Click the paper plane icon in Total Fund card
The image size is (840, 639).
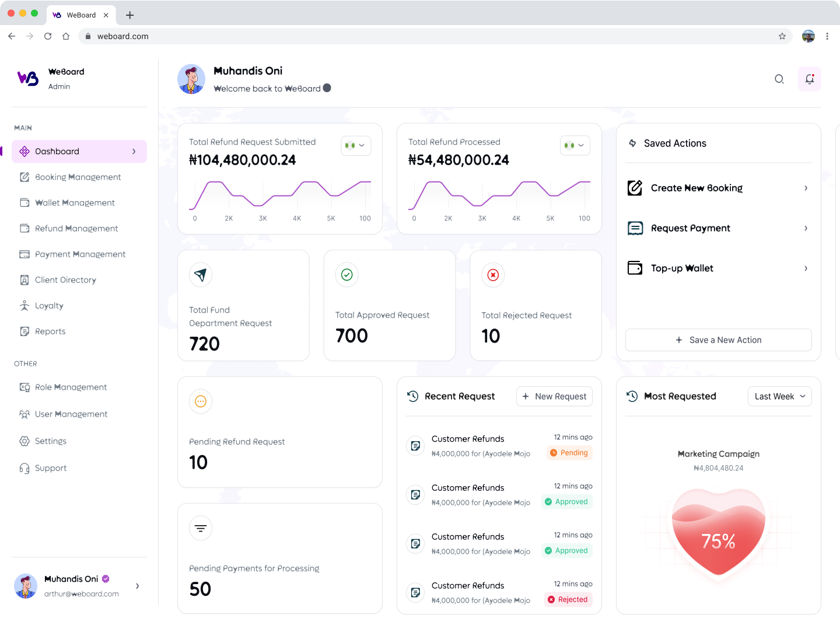click(201, 275)
